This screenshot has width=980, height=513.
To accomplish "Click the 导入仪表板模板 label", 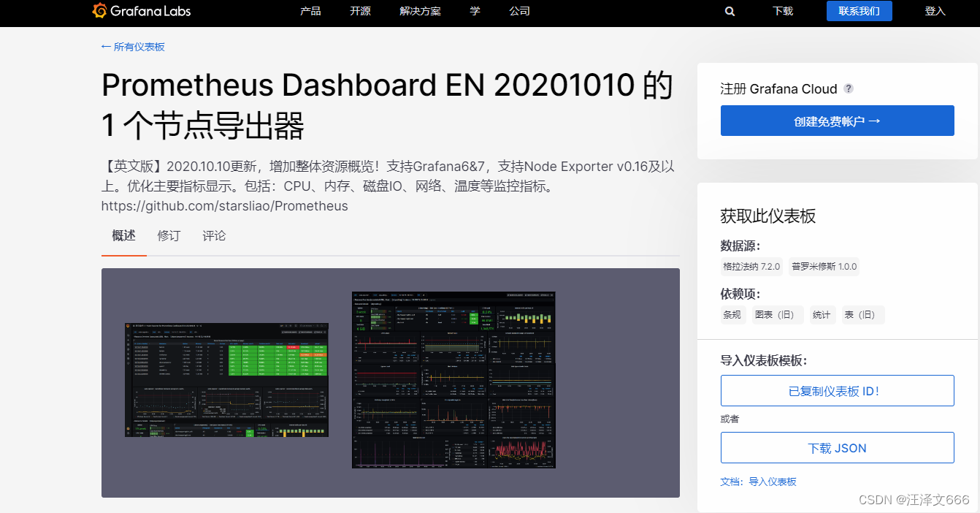I will pyautogui.click(x=764, y=361).
